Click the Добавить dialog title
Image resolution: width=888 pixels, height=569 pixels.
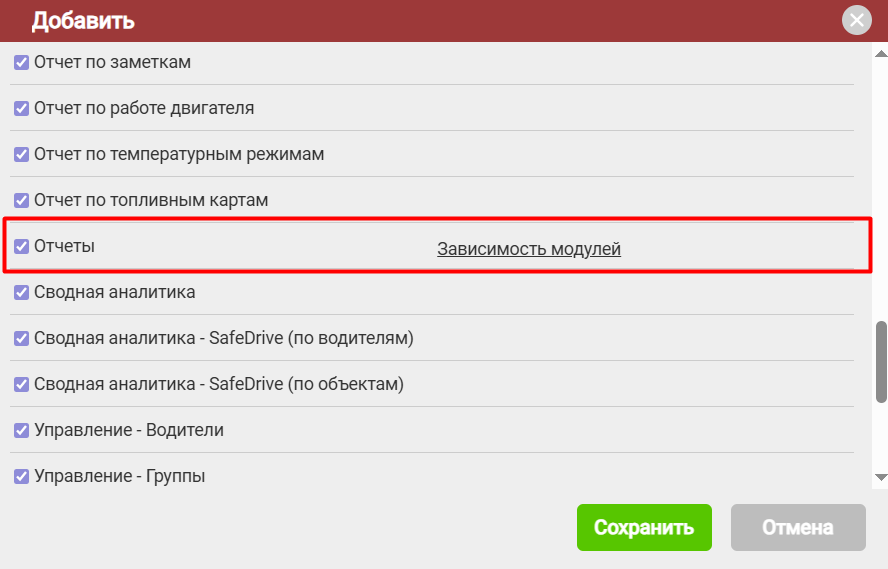point(83,21)
